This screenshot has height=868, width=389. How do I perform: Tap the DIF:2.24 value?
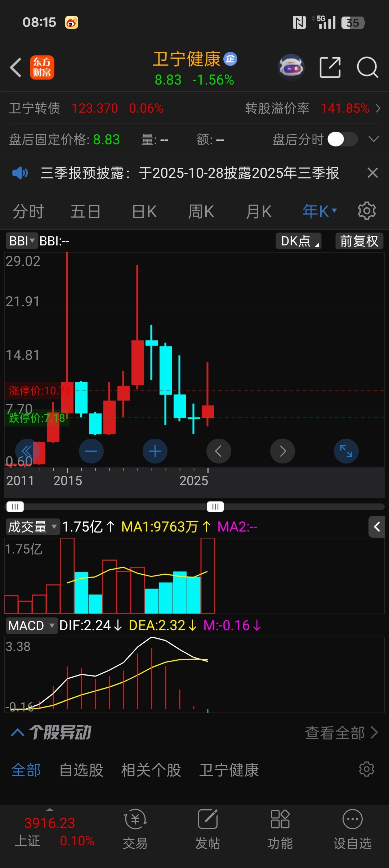pos(90,625)
